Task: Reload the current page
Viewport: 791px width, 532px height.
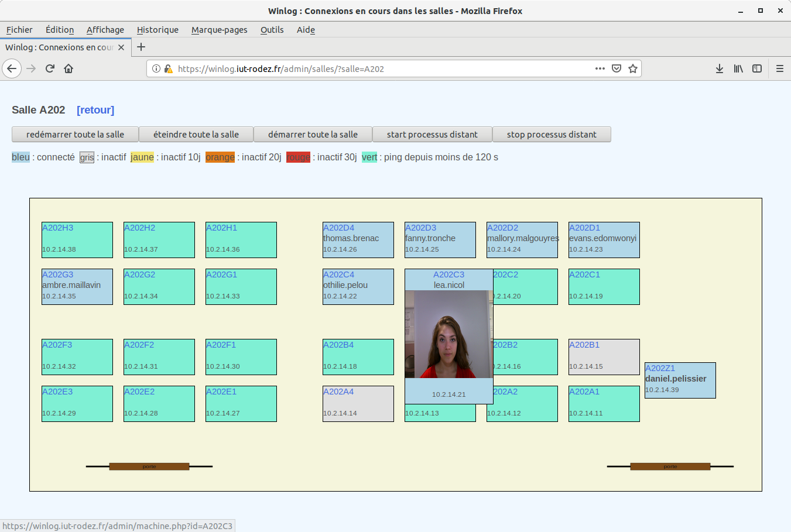Action: (50, 68)
